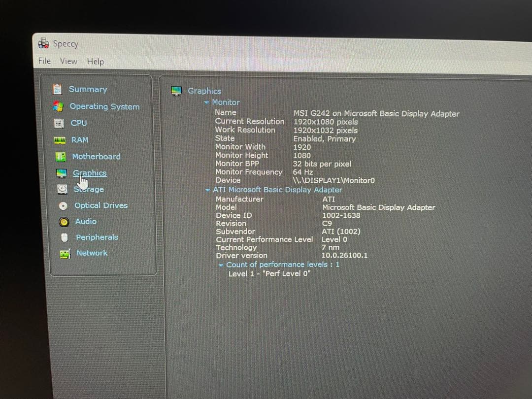Collapse the Monitor section
Screen dimensions: 532x399
click(208, 102)
